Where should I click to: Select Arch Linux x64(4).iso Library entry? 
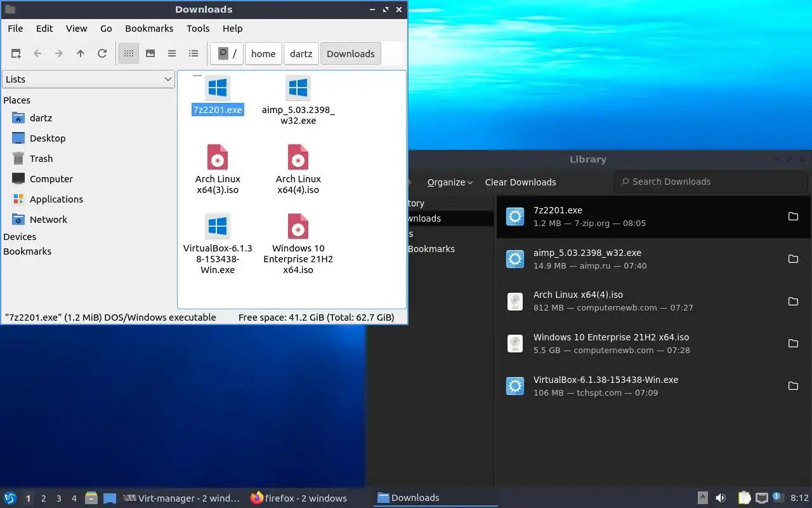pos(653,301)
